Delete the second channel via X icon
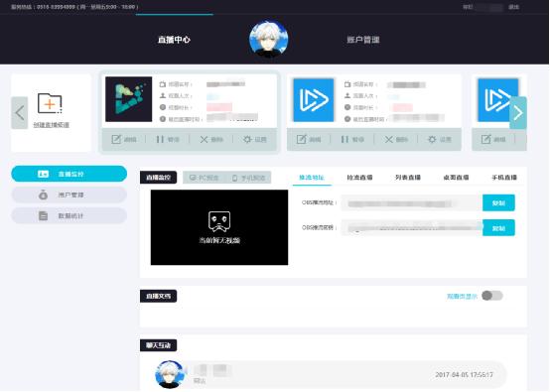 click(388, 139)
